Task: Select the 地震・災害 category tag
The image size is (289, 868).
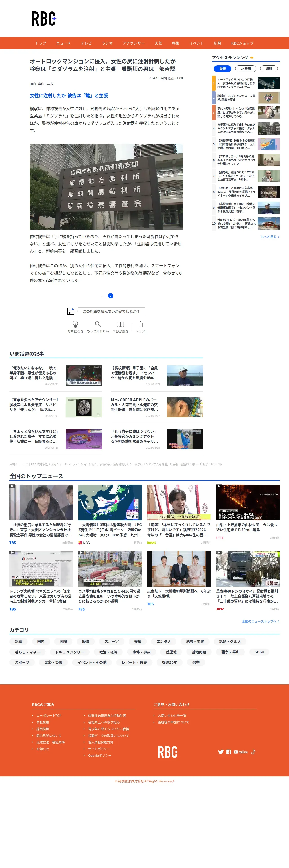Action: pos(195,642)
